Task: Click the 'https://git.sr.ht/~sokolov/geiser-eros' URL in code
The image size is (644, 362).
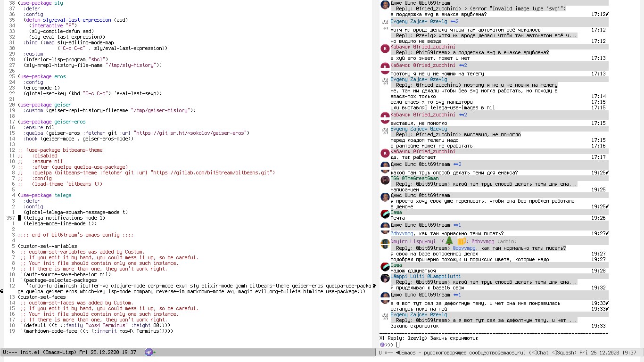Action: point(190,133)
